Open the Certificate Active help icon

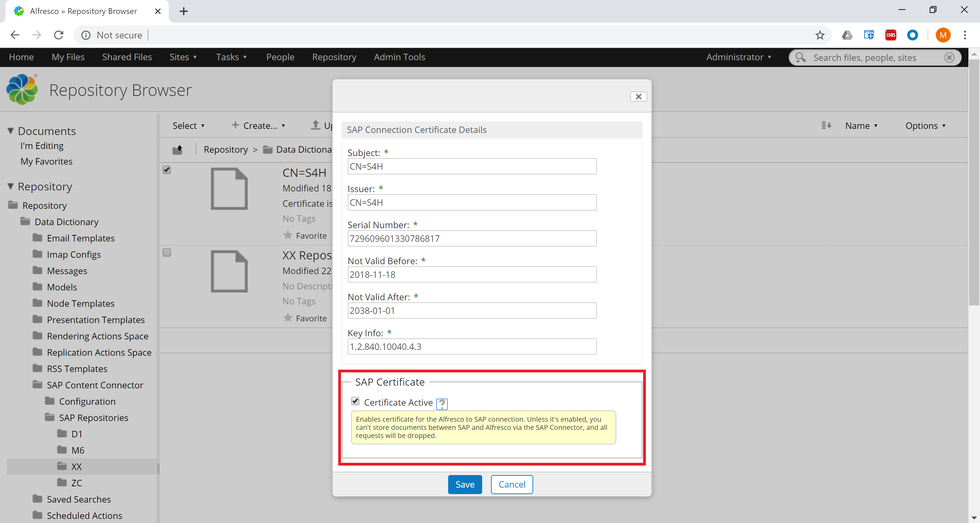click(x=442, y=404)
